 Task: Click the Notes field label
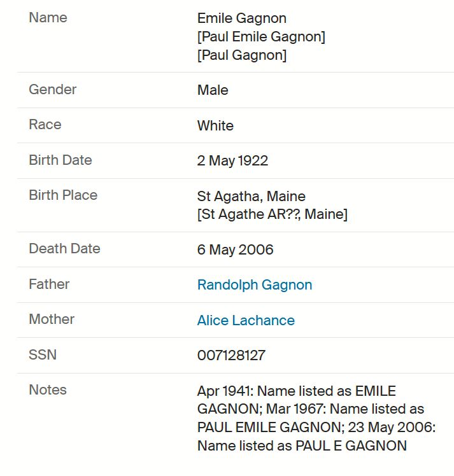click(48, 390)
